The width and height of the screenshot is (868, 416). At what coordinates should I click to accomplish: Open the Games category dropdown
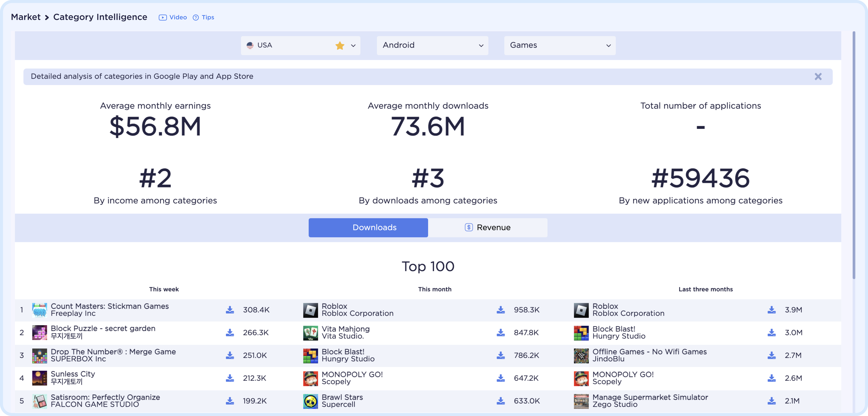[560, 45]
